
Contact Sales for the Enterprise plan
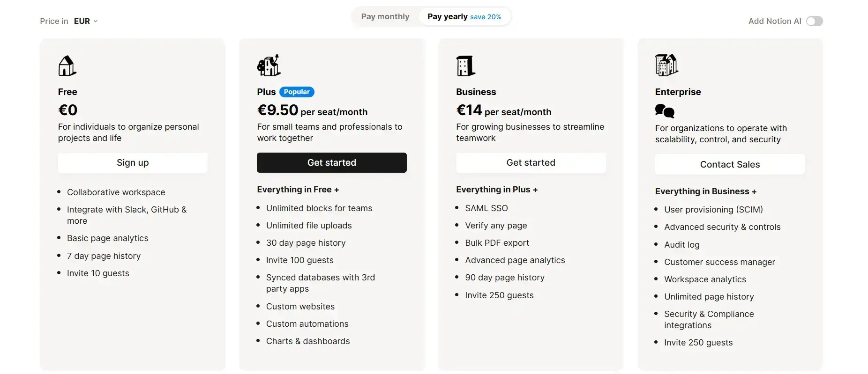pyautogui.click(x=729, y=164)
